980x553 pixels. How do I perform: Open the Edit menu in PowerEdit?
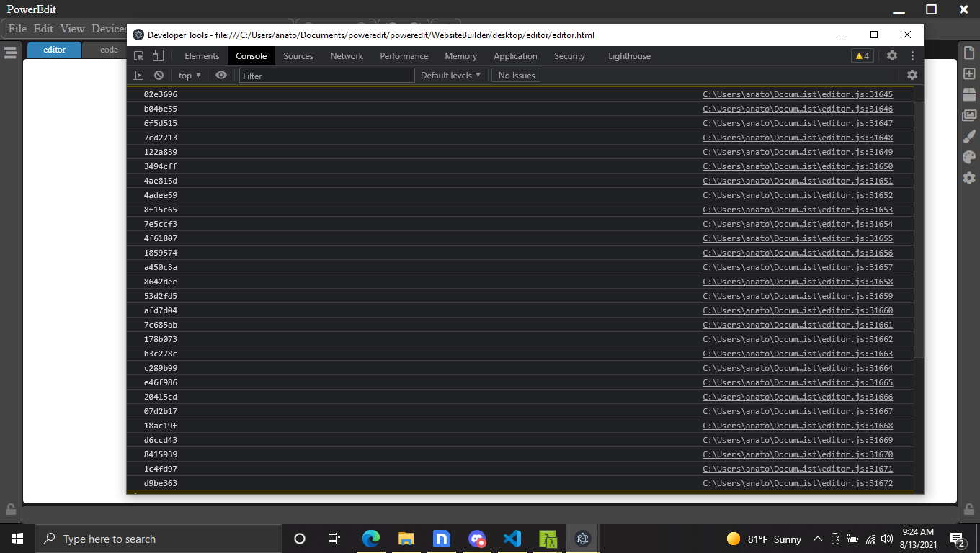click(x=43, y=29)
